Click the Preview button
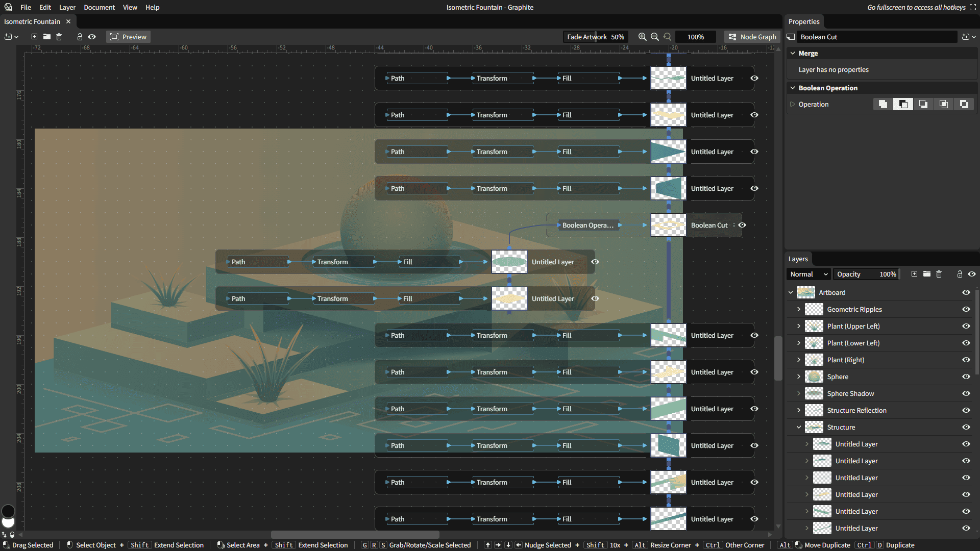This screenshot has width=980, height=551. [x=129, y=37]
